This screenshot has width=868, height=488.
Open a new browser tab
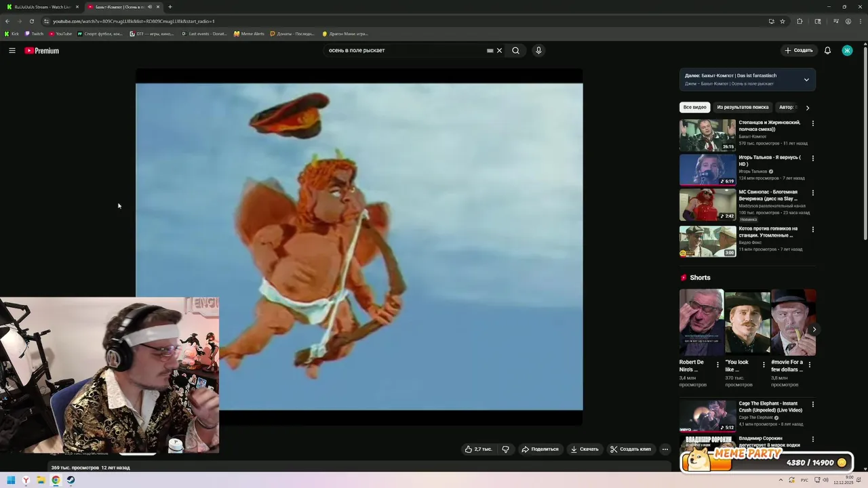point(170,7)
